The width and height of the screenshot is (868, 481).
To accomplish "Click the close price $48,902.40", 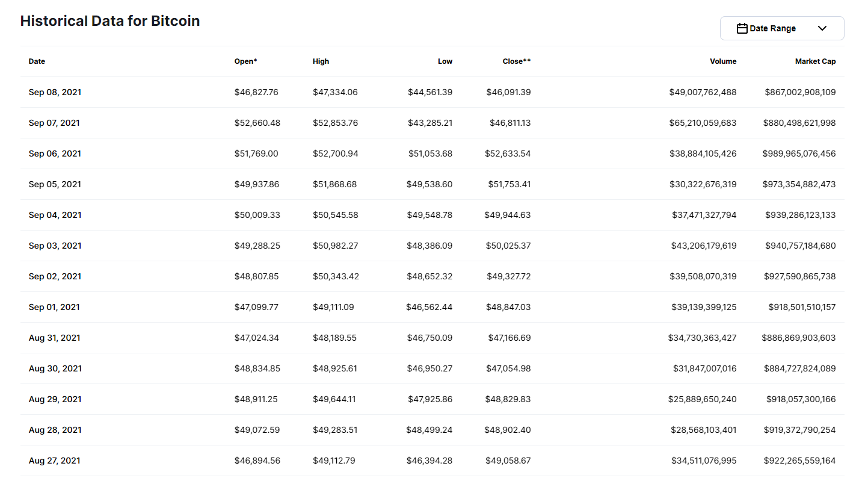I will 508,430.
